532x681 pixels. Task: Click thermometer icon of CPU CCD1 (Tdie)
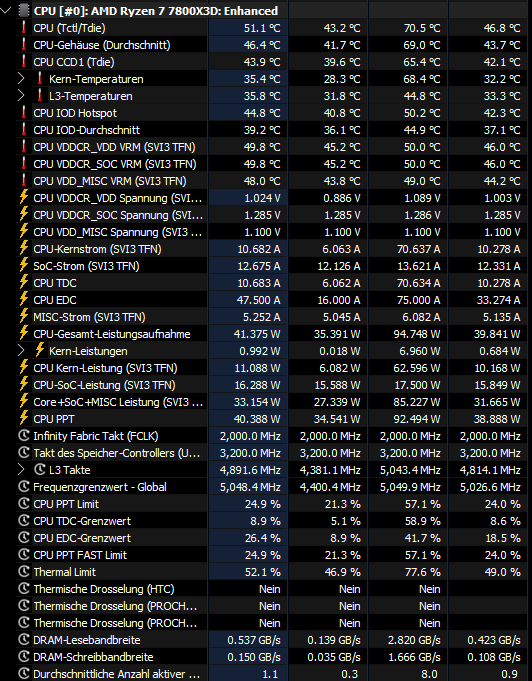[24, 62]
